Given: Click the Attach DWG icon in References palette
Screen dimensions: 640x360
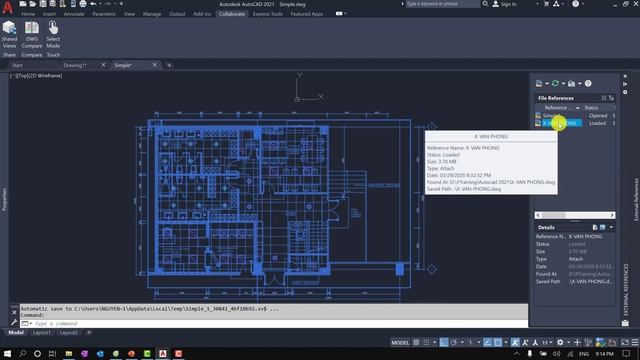Looking at the screenshot, I should point(539,84).
